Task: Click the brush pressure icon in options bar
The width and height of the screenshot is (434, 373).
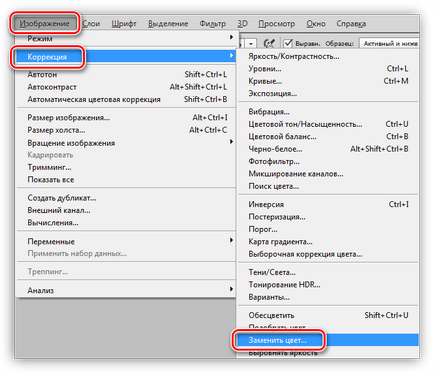Action: point(270,43)
